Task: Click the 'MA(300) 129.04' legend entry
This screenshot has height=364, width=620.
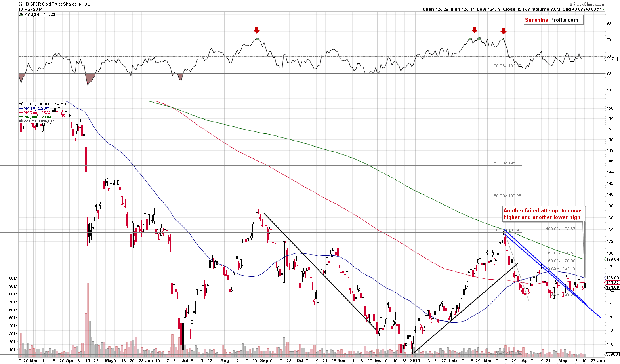Action: 37,117
